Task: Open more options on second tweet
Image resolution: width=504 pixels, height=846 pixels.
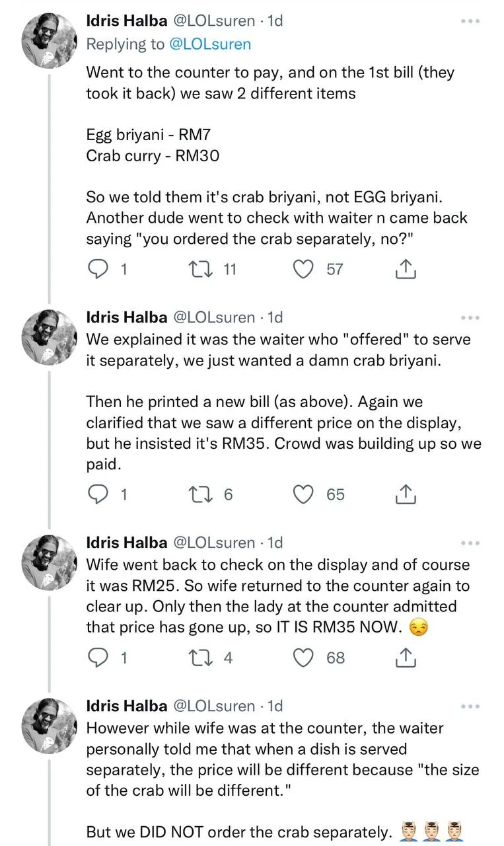Action: [x=470, y=318]
